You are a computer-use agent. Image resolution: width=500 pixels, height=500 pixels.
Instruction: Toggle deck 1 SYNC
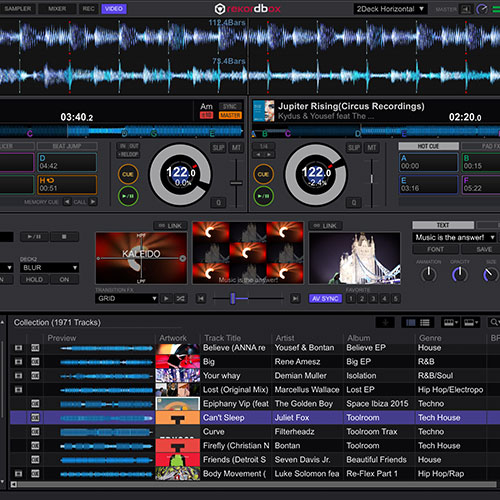(230, 106)
